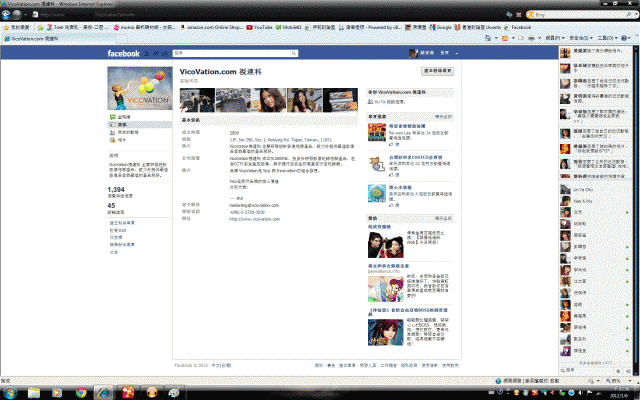Open the last sponsored game ad image
640x400 pixels.
click(385, 333)
